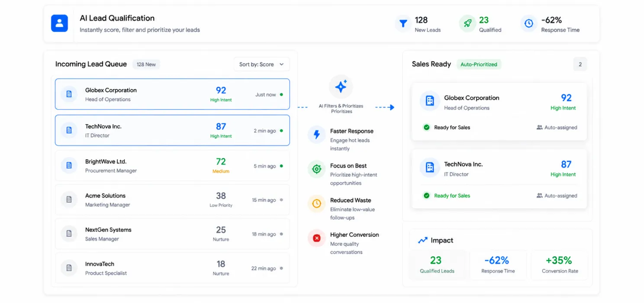Viewport: 644px width, 303px height.
Task: Click the "Marketing Manager" role text
Action: click(107, 205)
